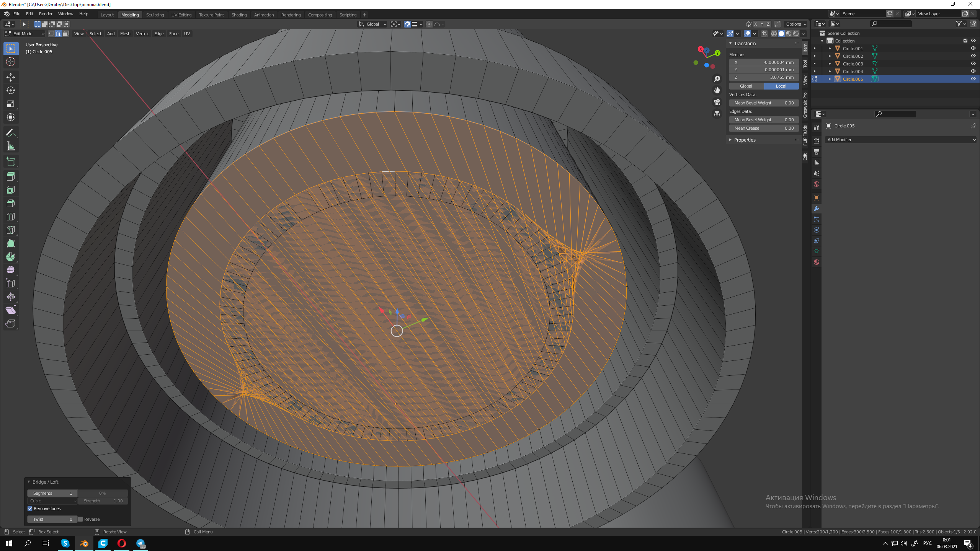The image size is (980, 551).
Task: Select the Measure tool
Action: pos(11,147)
